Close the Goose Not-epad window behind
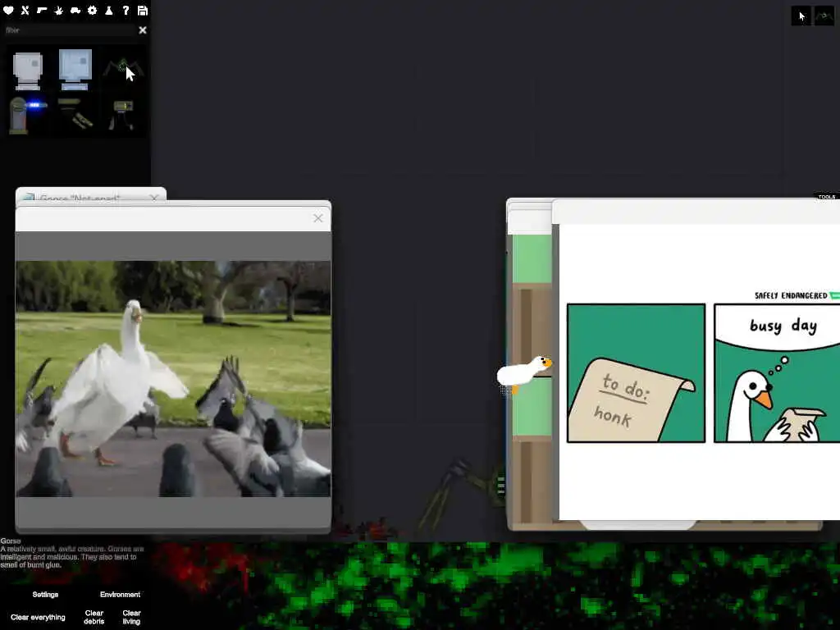Screen dimensions: 840x630 tap(154, 198)
